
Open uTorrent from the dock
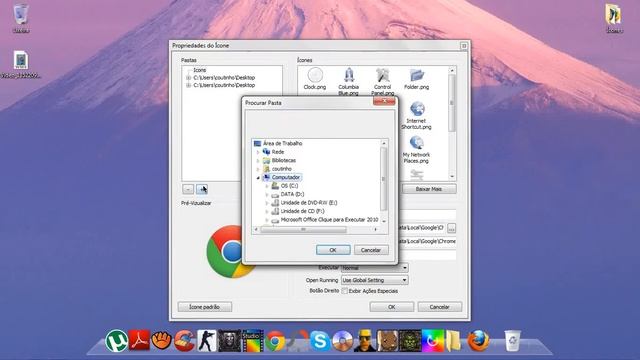116,341
